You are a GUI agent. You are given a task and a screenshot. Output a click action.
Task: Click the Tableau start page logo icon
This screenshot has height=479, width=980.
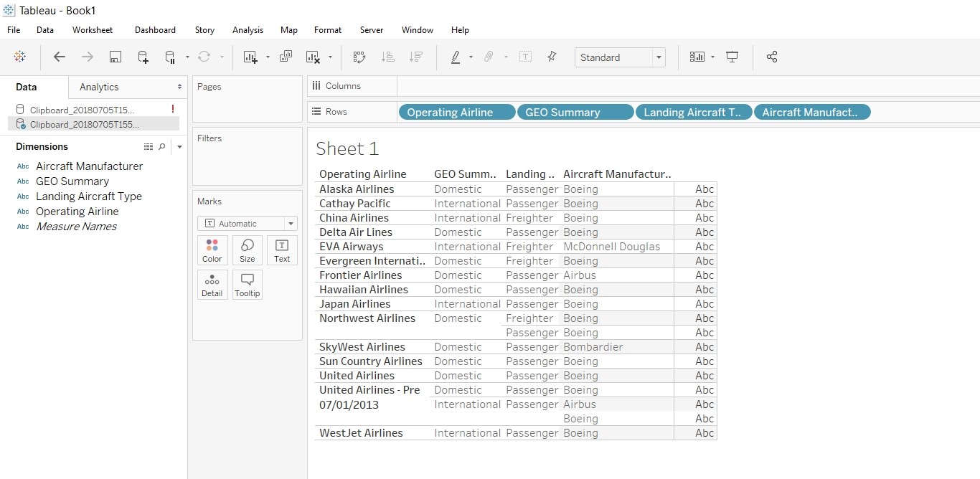pos(20,57)
